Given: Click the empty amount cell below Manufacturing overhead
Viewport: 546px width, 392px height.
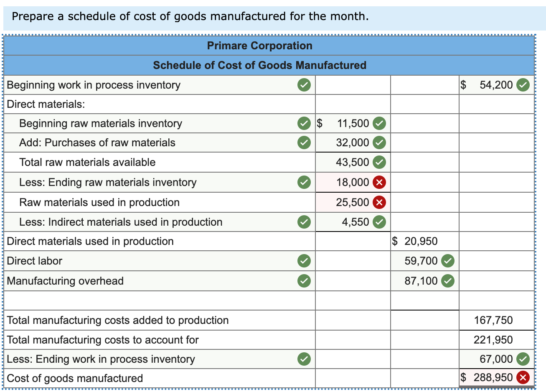Looking at the screenshot, I should pyautogui.click(x=424, y=300).
